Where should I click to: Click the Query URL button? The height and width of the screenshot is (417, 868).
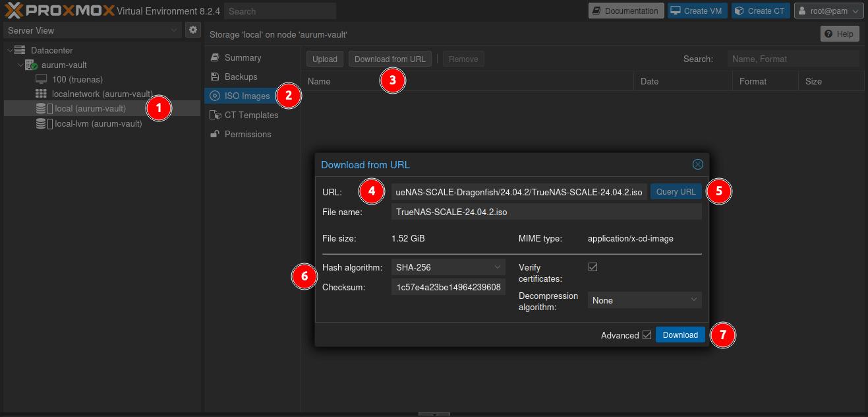[x=676, y=191]
